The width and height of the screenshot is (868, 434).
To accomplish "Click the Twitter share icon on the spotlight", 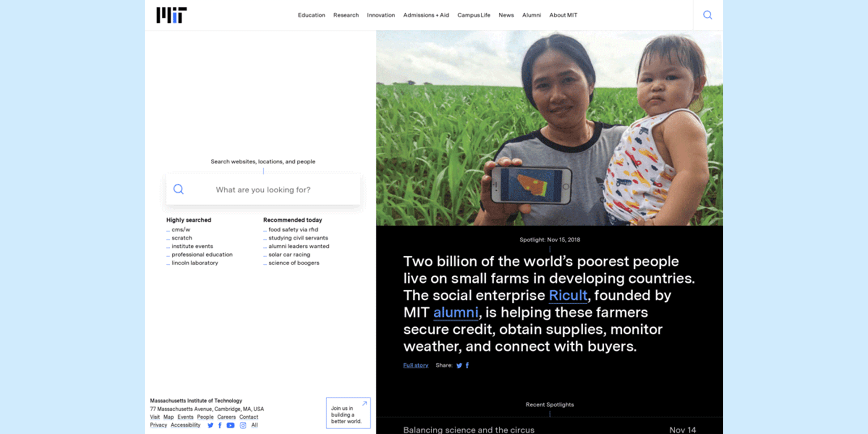I will pyautogui.click(x=459, y=365).
